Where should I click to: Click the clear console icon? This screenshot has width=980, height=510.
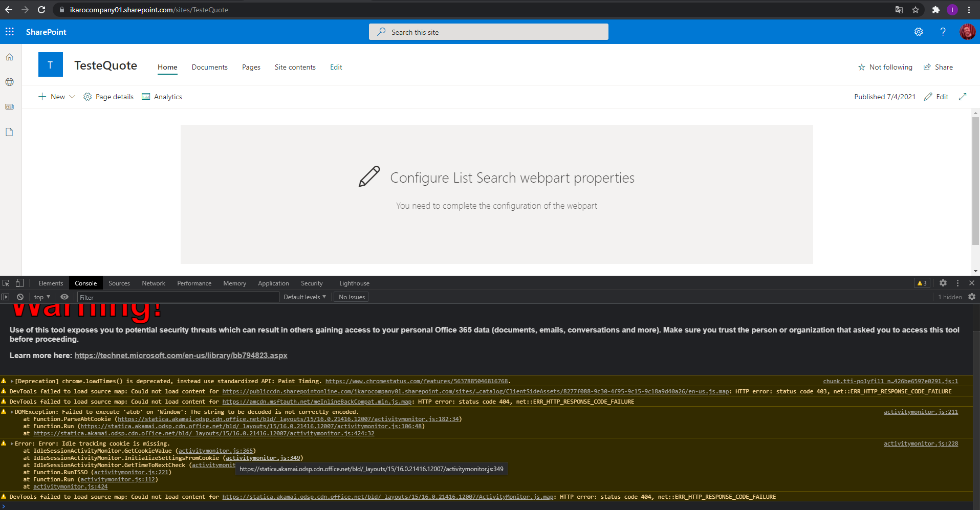click(20, 297)
